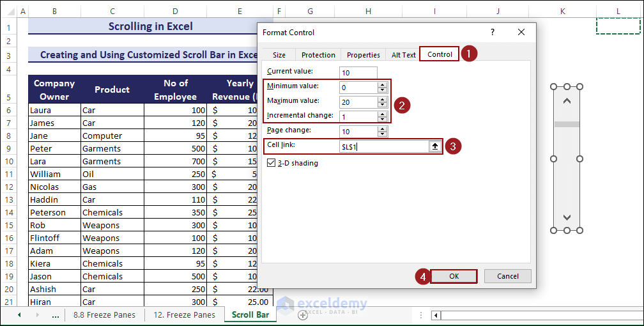644x326 pixels.
Task: Select the cell containing Flintoff
Action: [x=54, y=238]
